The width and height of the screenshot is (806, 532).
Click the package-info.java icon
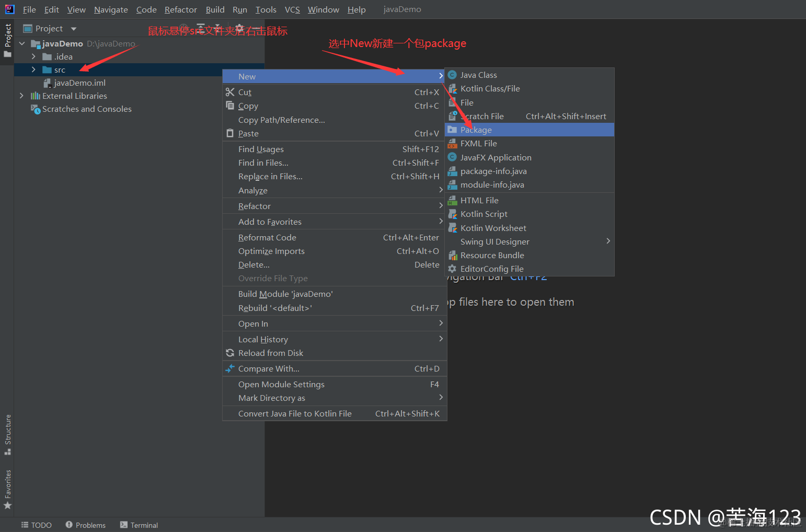[453, 171]
